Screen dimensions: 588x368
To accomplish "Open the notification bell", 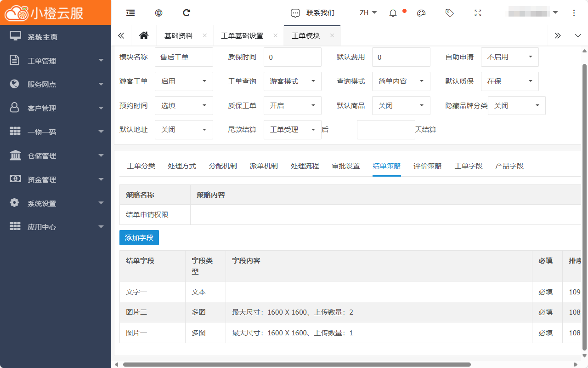I will pos(393,13).
